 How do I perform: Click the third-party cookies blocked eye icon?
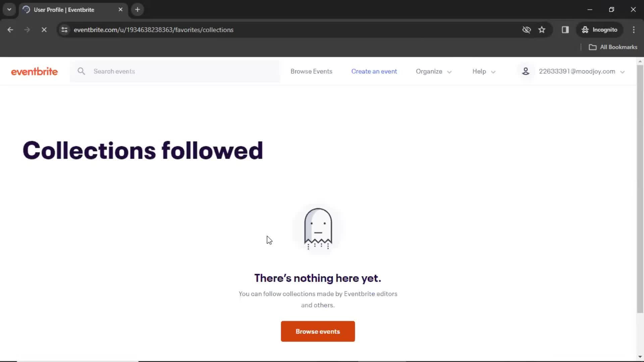pos(526,30)
